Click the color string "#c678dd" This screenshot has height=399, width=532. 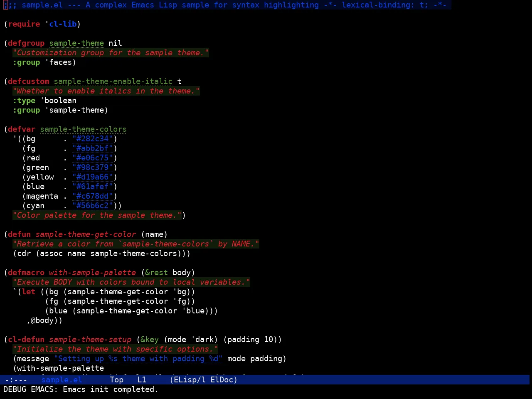(x=93, y=196)
